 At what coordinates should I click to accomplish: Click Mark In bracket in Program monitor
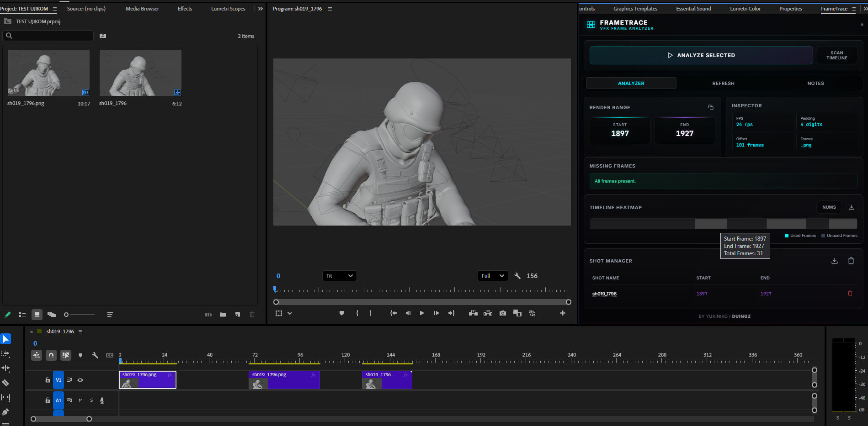[357, 313]
